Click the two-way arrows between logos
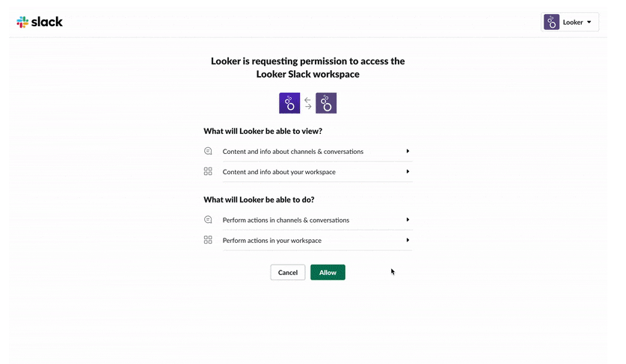This screenshot has width=626, height=364. pyautogui.click(x=308, y=103)
